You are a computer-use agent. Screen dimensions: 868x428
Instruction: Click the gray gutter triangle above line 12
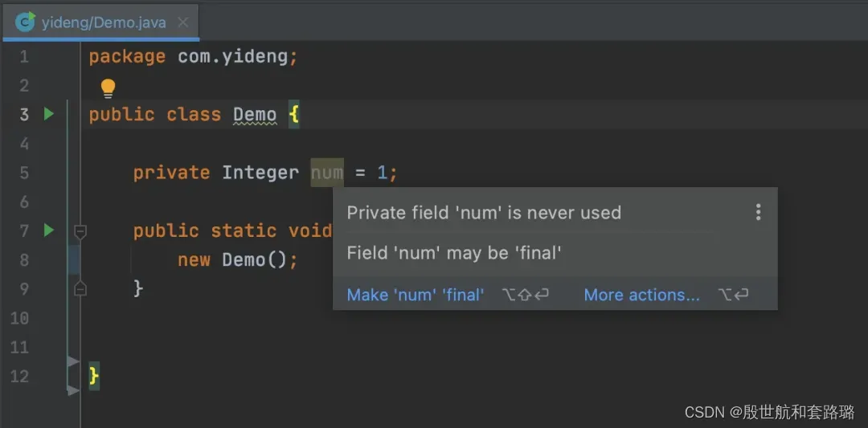coord(73,361)
